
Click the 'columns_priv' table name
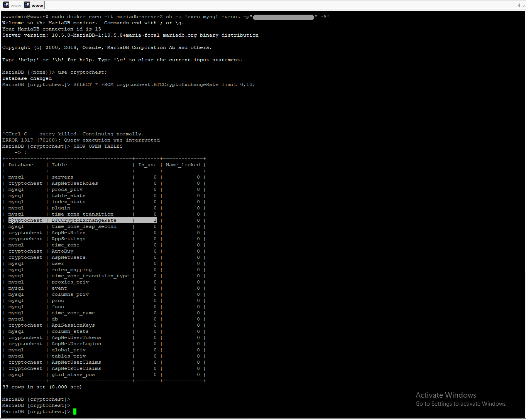[70, 294]
